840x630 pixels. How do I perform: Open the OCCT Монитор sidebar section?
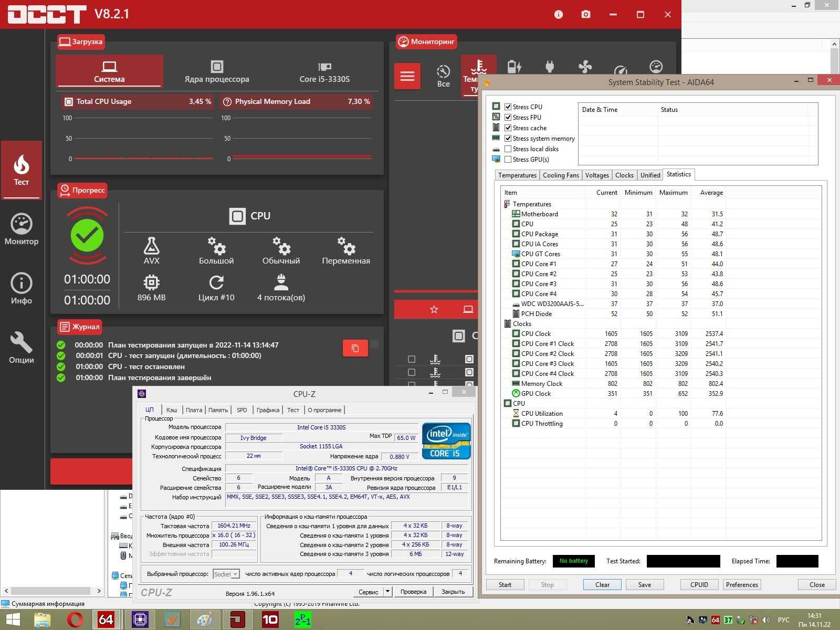point(21,229)
